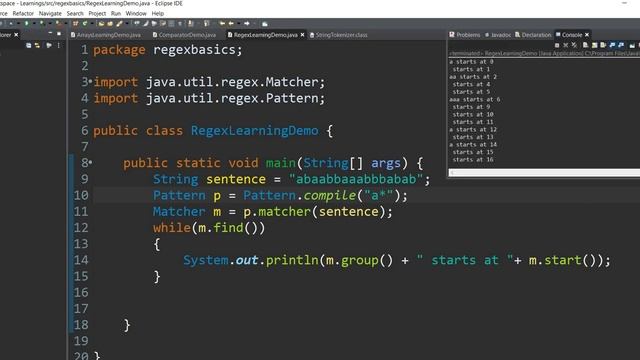The width and height of the screenshot is (640, 360).
Task: Click the "abaabbaaabbbabab" string literal
Action: tap(356, 179)
